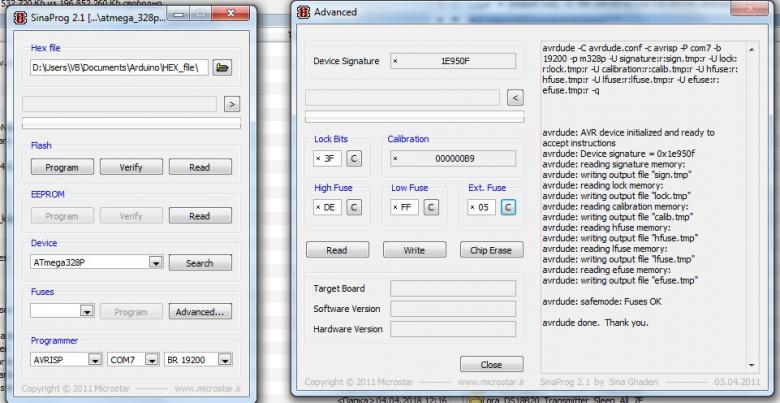Viewport: 780px width, 403px height.
Task: Click the Device Signature field 1E950F
Action: click(453, 61)
